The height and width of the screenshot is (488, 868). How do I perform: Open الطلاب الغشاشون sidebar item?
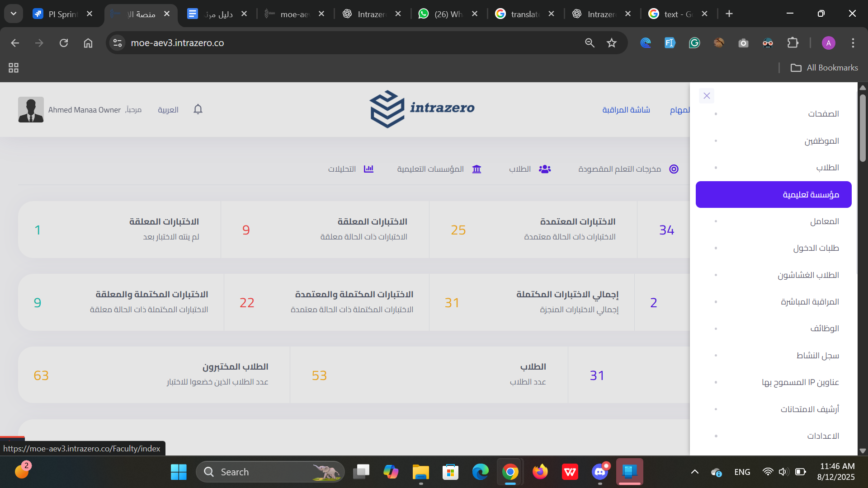point(808,275)
